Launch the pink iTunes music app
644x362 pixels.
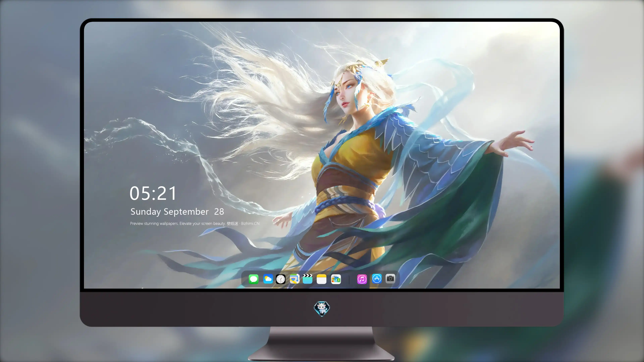point(362,279)
